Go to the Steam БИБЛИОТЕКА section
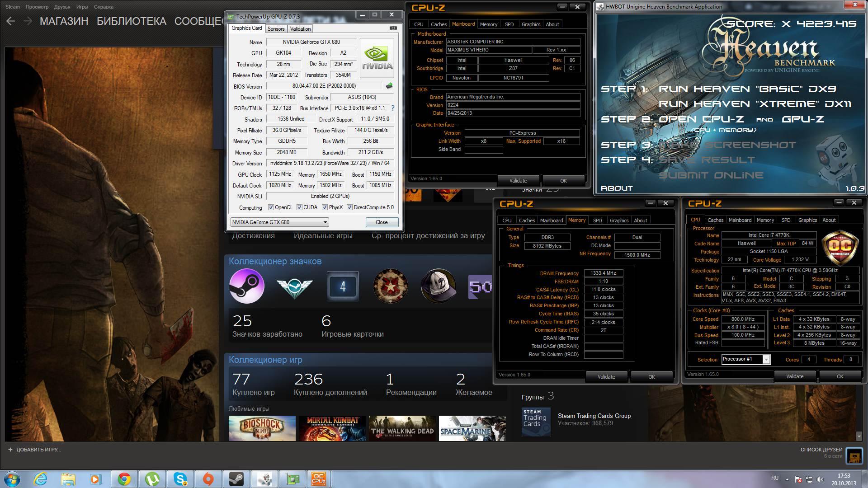 (x=132, y=21)
